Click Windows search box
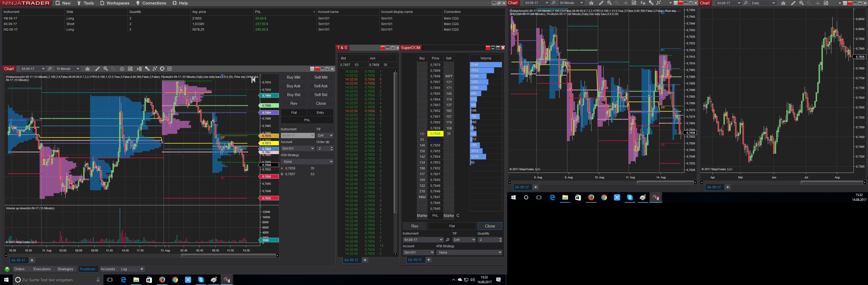This screenshot has width=868, height=285. tap(57, 280)
